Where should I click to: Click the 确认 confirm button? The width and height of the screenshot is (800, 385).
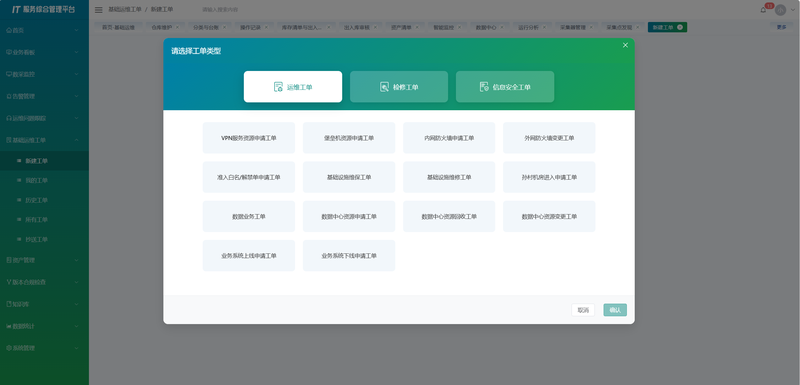point(615,310)
